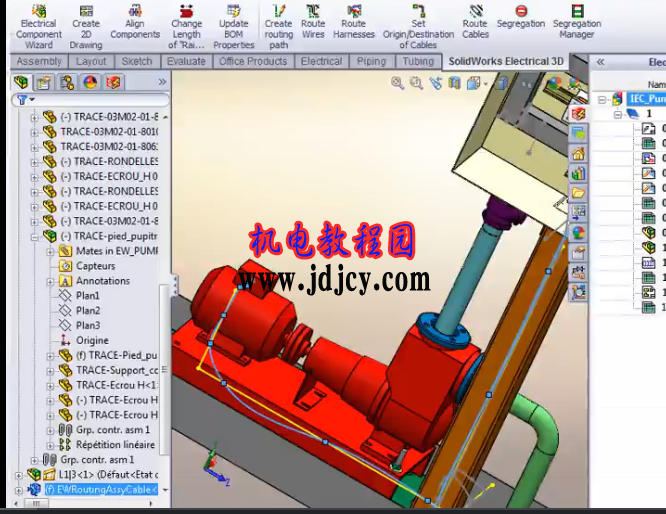Click Change Length of Rail tool
This screenshot has width=666, height=514.
point(186,26)
